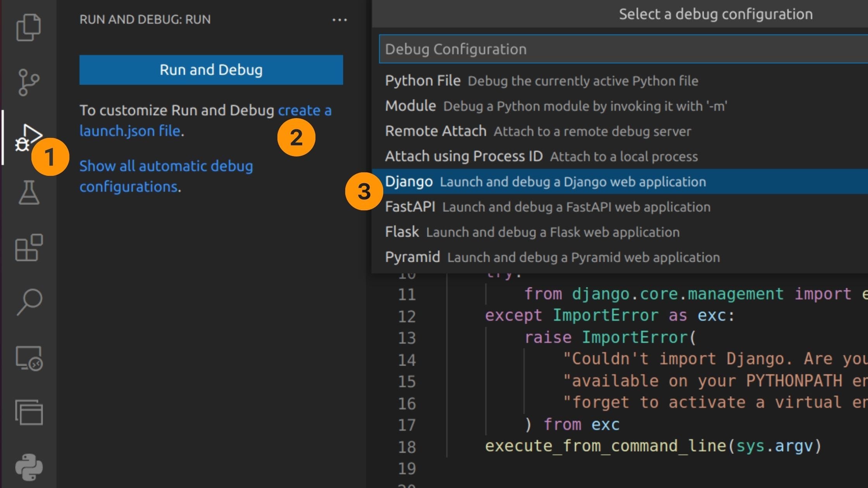This screenshot has width=868, height=488.
Task: Open the Extensions view icon
Action: (x=29, y=248)
